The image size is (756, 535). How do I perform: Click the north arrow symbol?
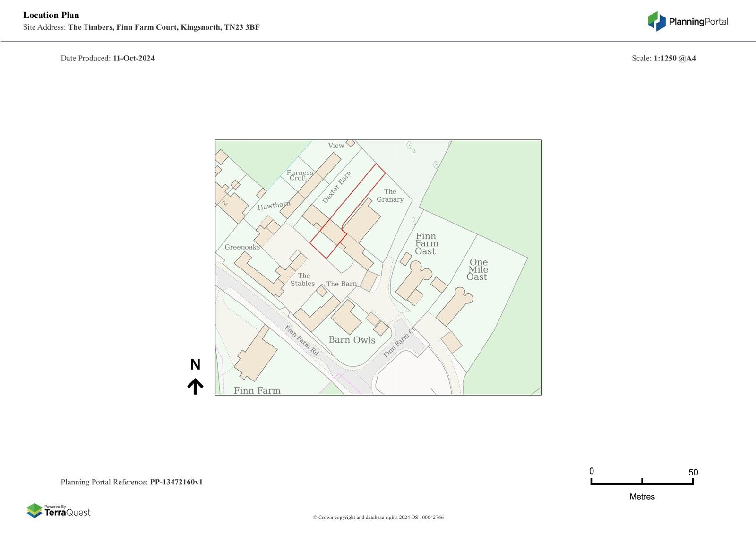tap(195, 386)
